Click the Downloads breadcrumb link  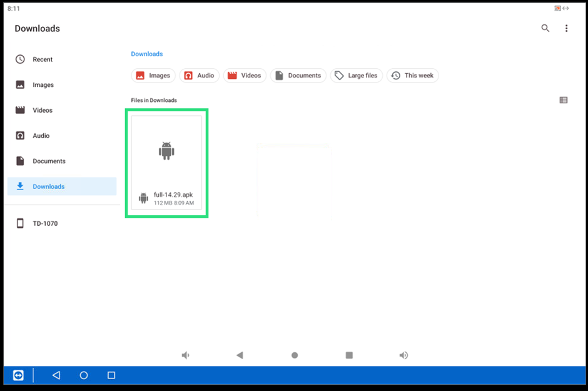click(146, 54)
